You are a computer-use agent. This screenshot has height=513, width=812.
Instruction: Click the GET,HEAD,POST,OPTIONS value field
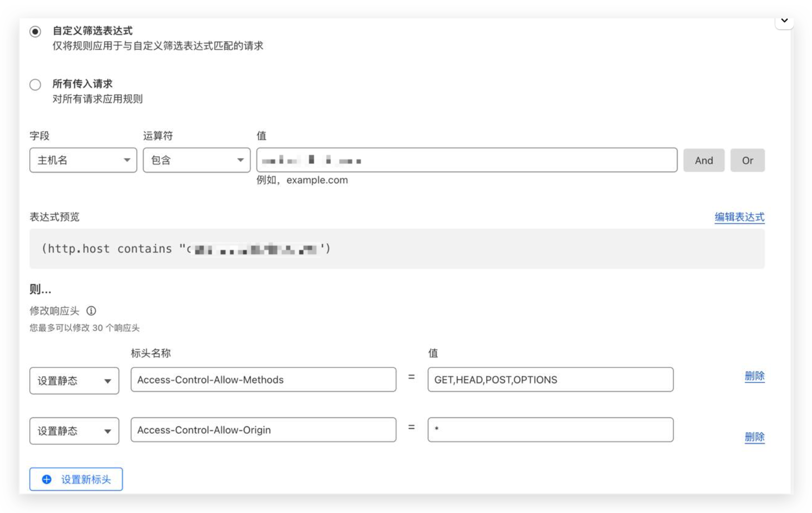tap(550, 380)
